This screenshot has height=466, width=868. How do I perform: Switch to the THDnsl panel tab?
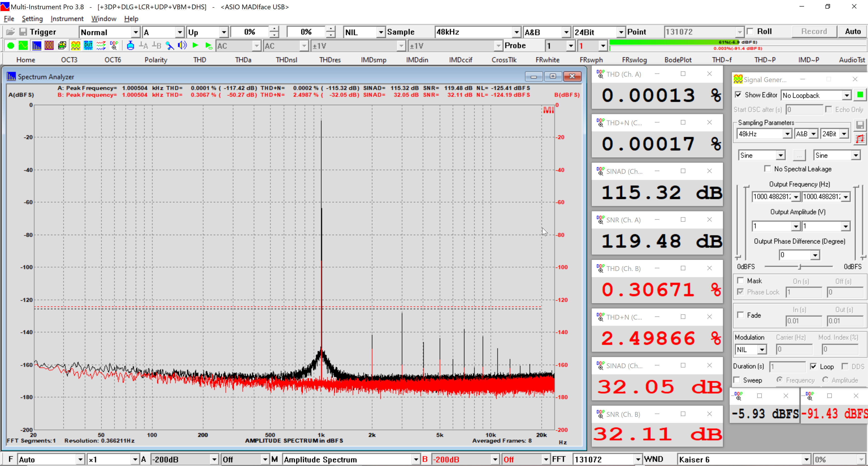pyautogui.click(x=286, y=60)
